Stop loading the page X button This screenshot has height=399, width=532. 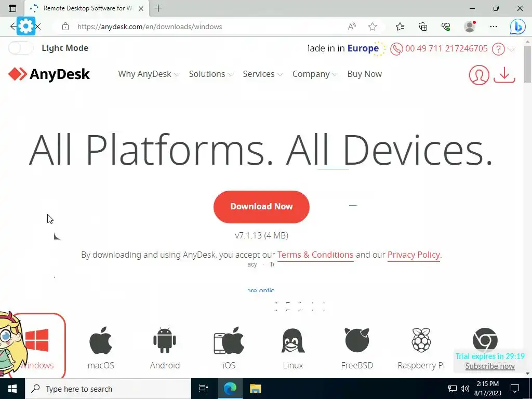click(x=38, y=26)
